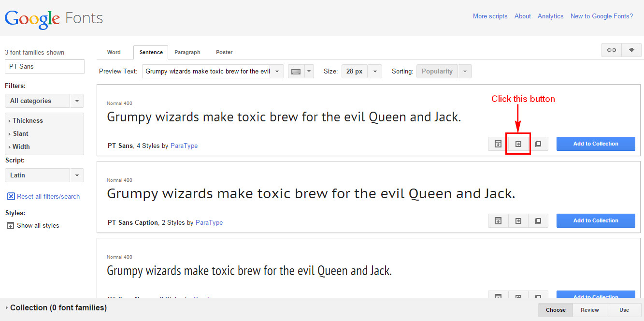This screenshot has height=321, width=644.
Task: Open PT Sans quick-use icon button
Action: pos(518,144)
